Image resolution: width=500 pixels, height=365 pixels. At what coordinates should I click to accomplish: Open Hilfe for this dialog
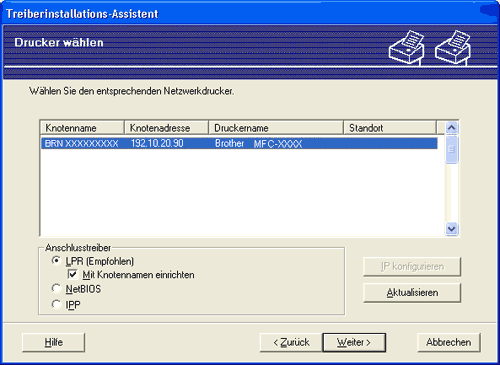pos(53,342)
